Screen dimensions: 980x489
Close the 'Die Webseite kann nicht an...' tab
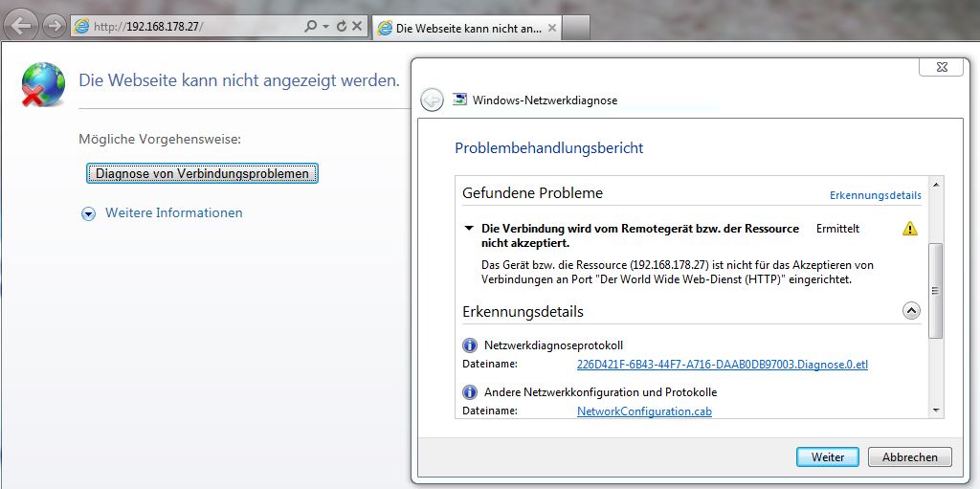point(552,28)
